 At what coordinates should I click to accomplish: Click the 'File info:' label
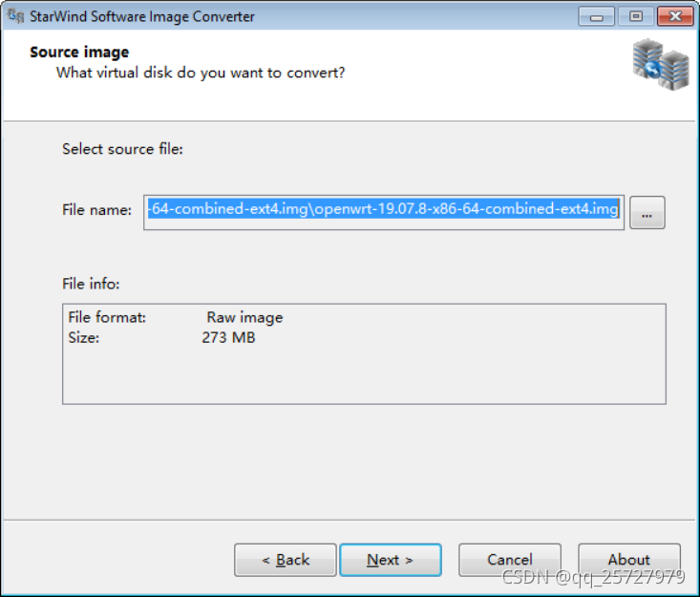coord(91,284)
